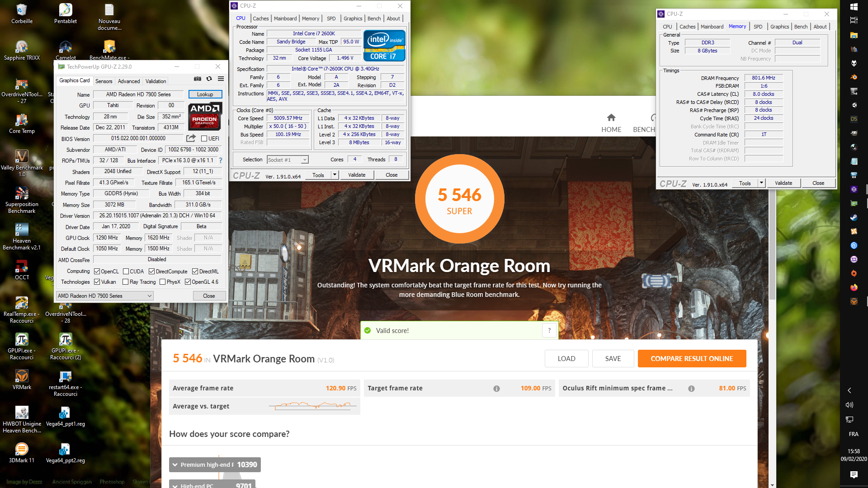Open Mainboard tab in CPU-Z CPU window
Viewport: 868px width, 488px height.
285,19
